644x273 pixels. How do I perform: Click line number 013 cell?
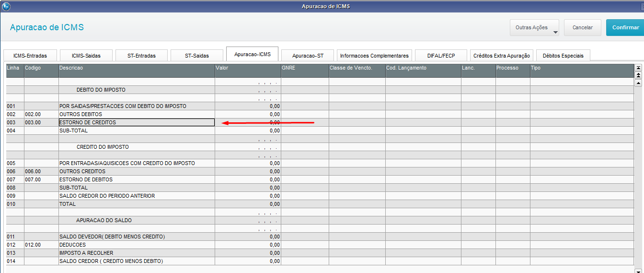tap(15, 253)
